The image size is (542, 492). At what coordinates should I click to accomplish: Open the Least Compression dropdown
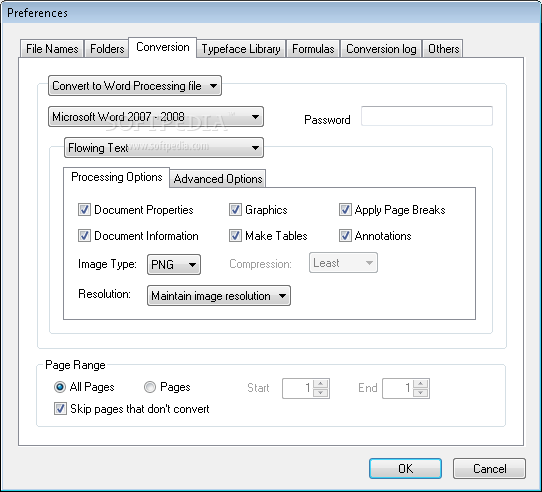343,263
